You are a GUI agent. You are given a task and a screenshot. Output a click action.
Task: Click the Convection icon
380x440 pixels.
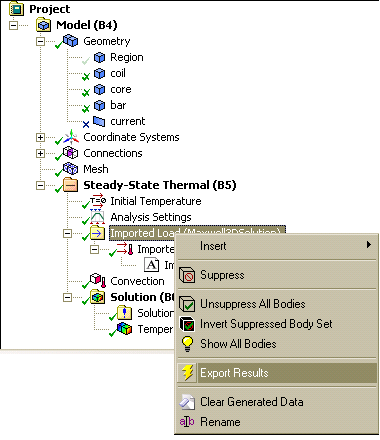point(98,281)
